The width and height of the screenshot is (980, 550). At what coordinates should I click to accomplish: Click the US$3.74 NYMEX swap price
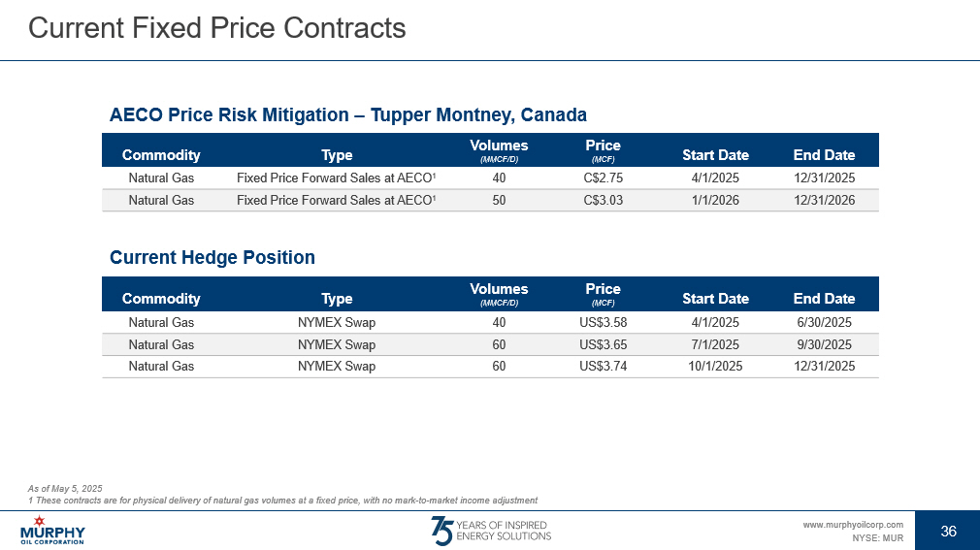tap(603, 367)
